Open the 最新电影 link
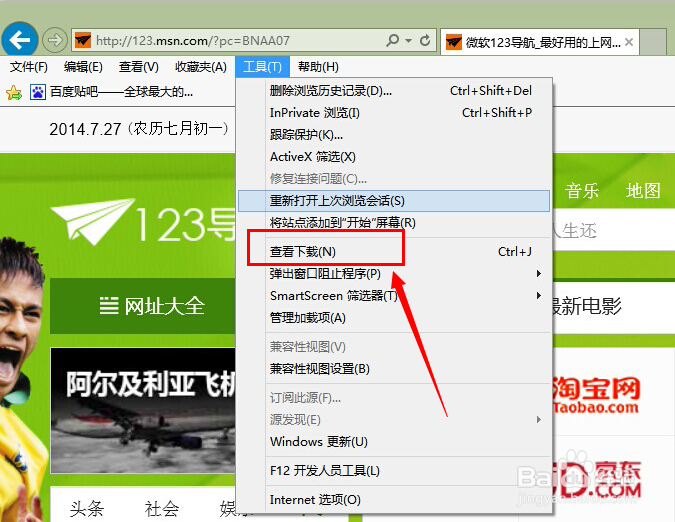The width and height of the screenshot is (675, 522). click(x=587, y=306)
